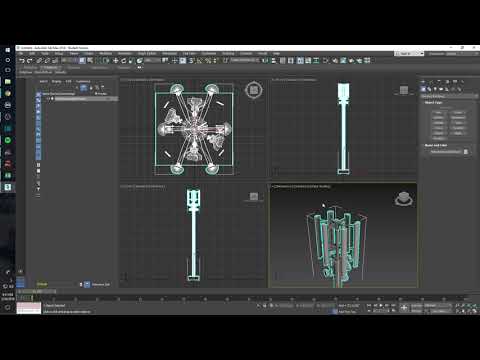Activate the Select and Rotate tool
This screenshot has height=360, width=480.
click(123, 61)
